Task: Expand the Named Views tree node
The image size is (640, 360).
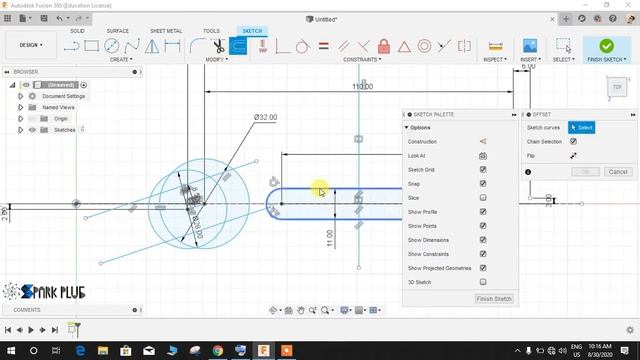Action: click(20, 107)
